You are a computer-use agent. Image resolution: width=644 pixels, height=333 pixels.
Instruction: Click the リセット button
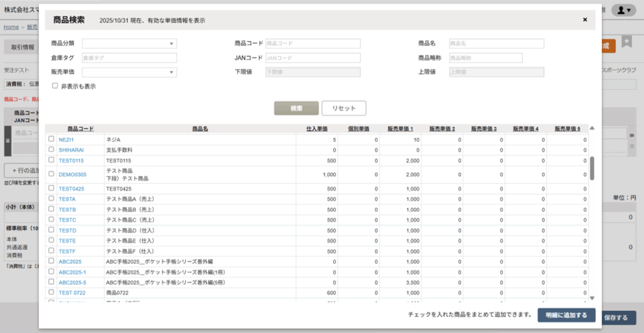click(344, 108)
